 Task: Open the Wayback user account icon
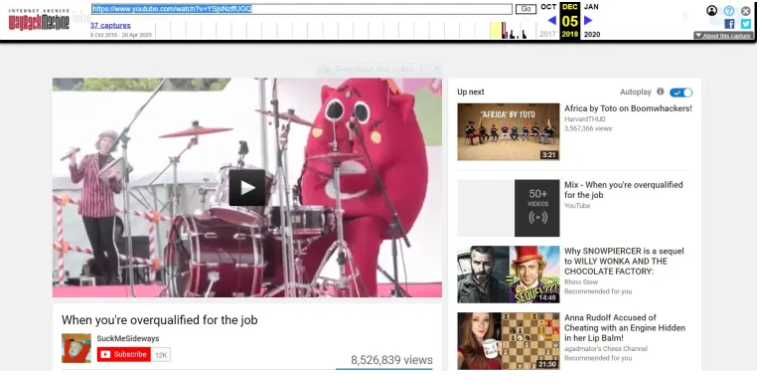coord(712,10)
